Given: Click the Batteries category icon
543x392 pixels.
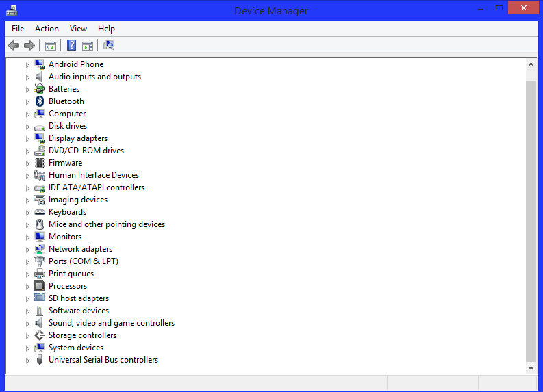Looking at the screenshot, I should pyautogui.click(x=40, y=89).
